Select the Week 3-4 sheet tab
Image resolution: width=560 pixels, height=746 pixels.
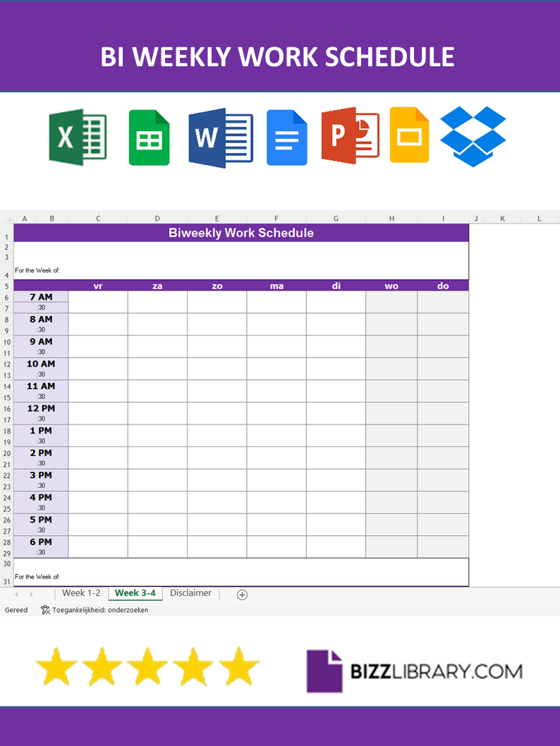click(x=135, y=593)
